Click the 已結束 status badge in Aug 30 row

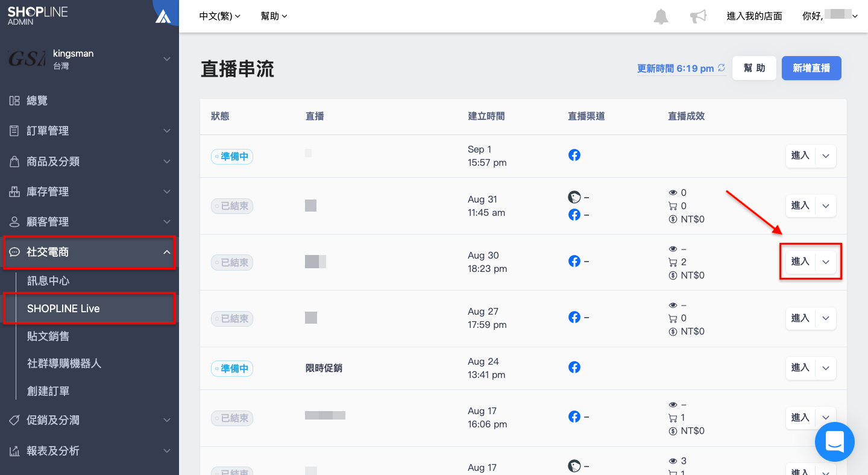[232, 263]
